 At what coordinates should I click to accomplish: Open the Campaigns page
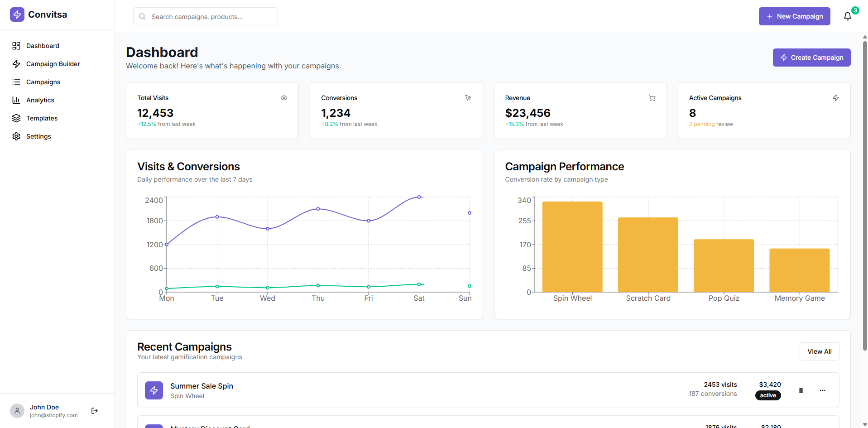point(57,82)
